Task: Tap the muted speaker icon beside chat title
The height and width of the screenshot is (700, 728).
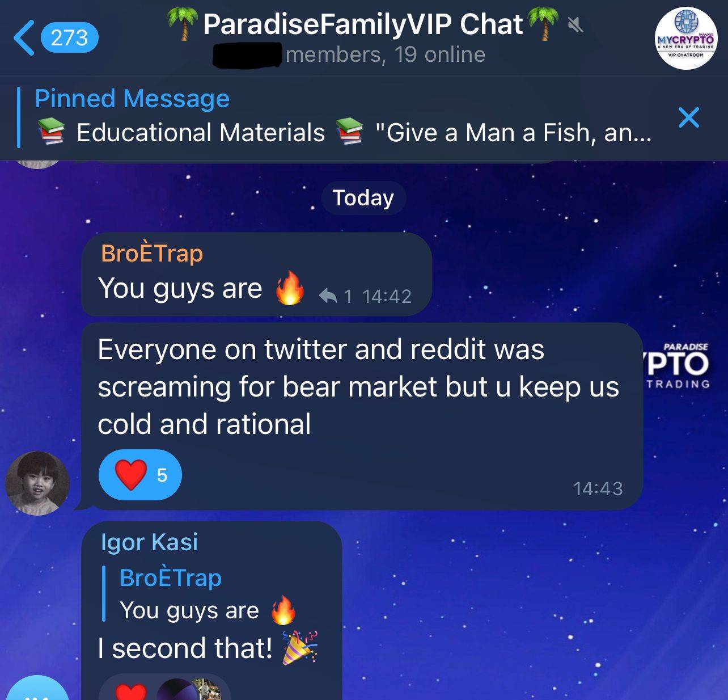Action: [x=576, y=25]
